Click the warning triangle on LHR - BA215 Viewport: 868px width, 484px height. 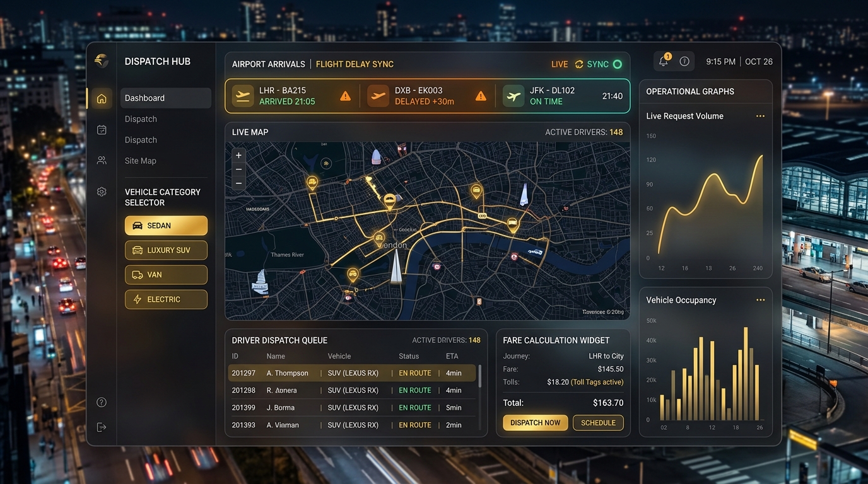[x=345, y=96]
